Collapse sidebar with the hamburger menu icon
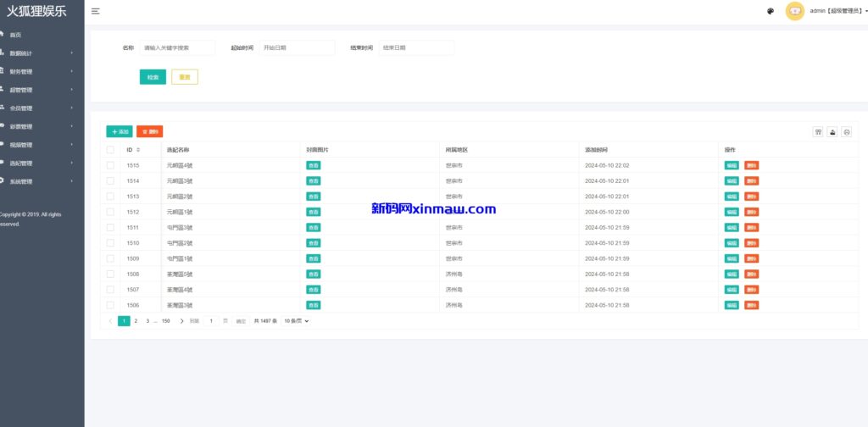 95,11
